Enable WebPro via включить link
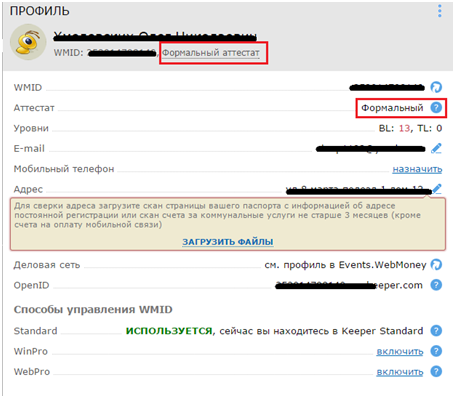This screenshot has height=398, width=455. 400,372
